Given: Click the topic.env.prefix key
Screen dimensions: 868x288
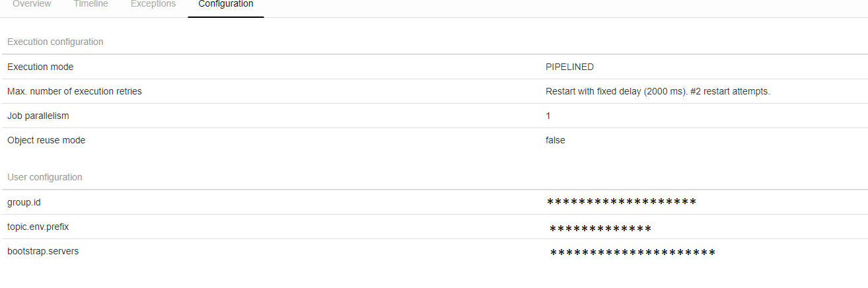Looking at the screenshot, I should coord(38,227).
